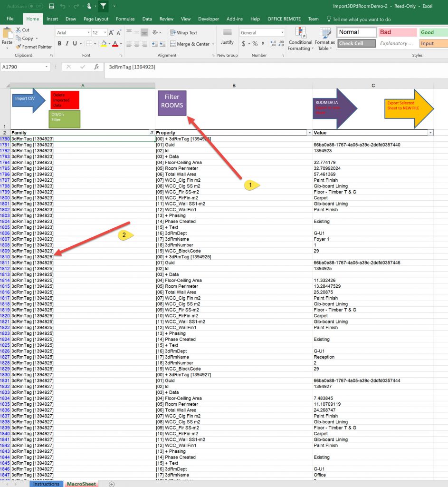Apply percent style to the cell
The image size is (448, 487).
[x=255, y=44]
